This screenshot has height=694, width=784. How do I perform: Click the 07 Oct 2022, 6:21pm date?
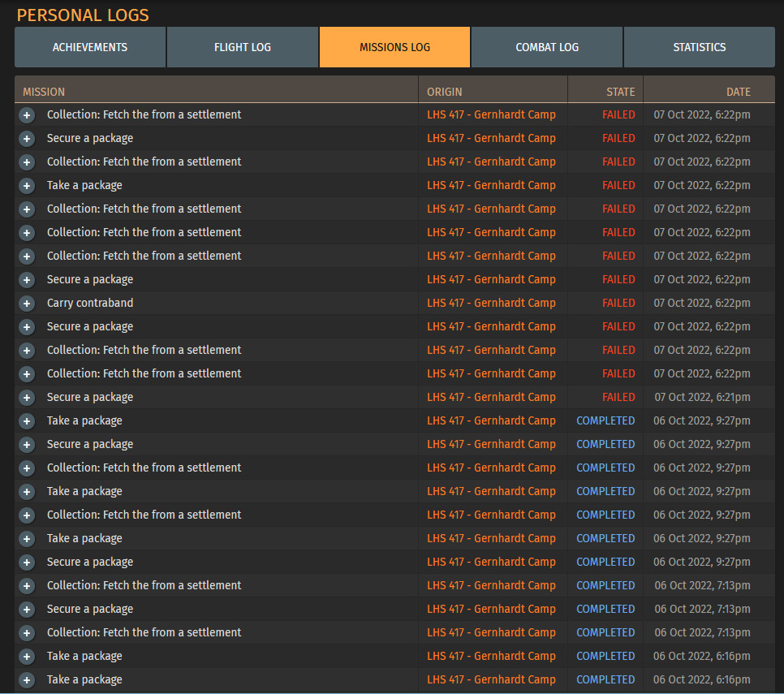point(702,397)
